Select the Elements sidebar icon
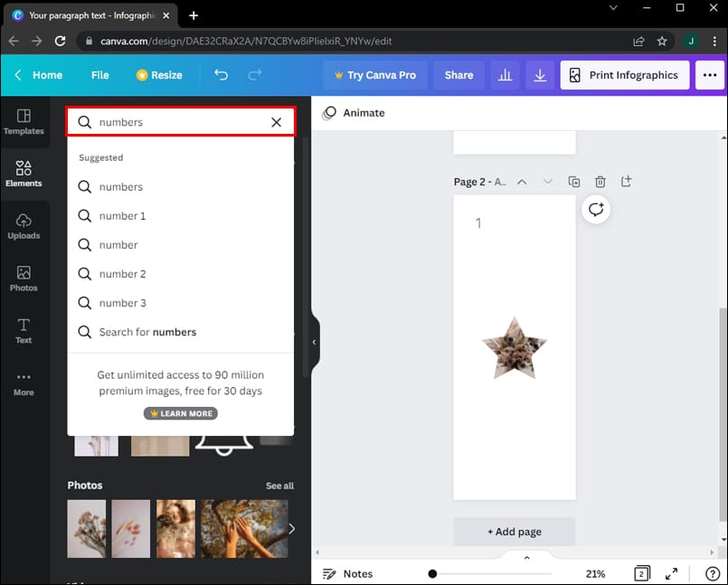Image resolution: width=728 pixels, height=585 pixels. [24, 173]
